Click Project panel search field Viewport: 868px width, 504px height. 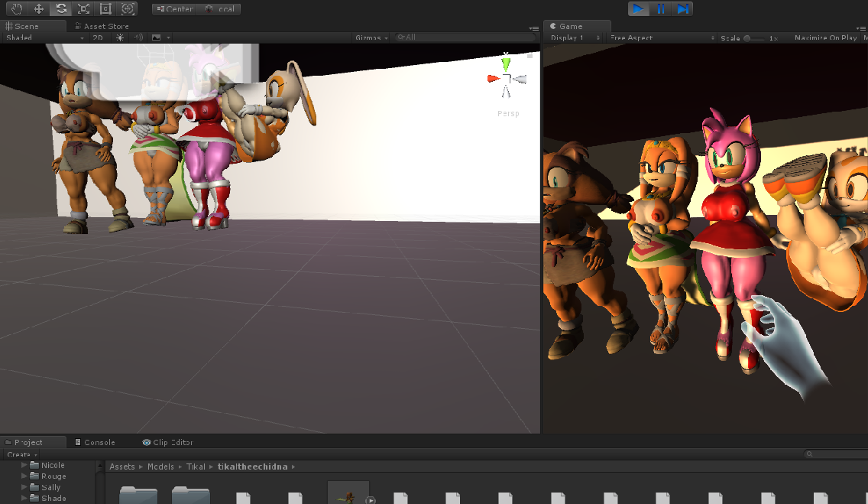click(836, 454)
